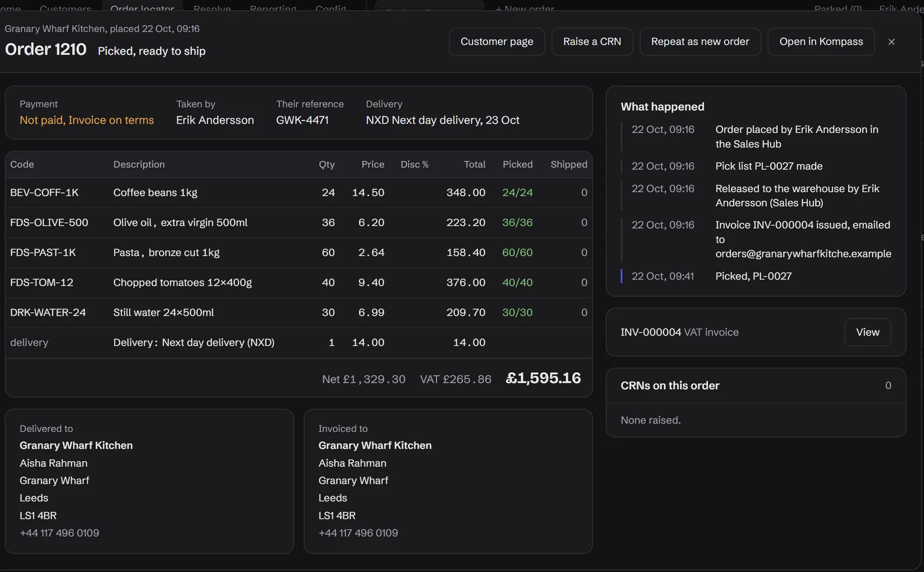Click the FDS-TOM-12 product code
Image resolution: width=924 pixels, height=572 pixels.
(42, 282)
